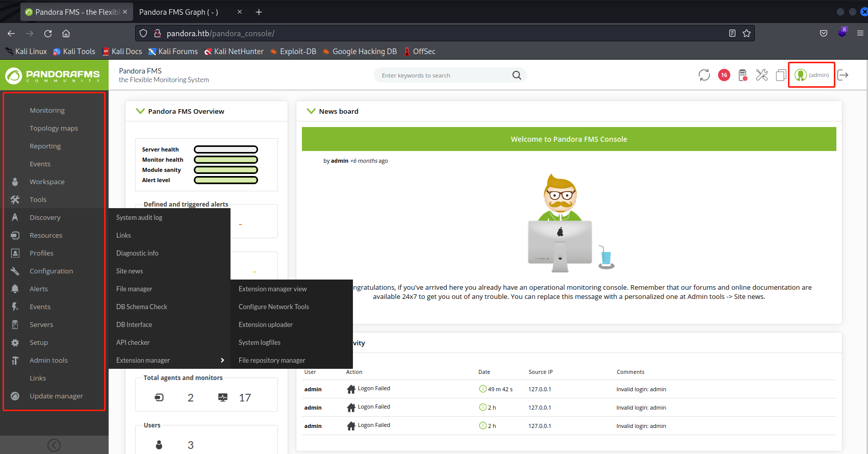This screenshot has height=454, width=868.
Task: Click the Alerts bell sidebar icon
Action: (15, 289)
